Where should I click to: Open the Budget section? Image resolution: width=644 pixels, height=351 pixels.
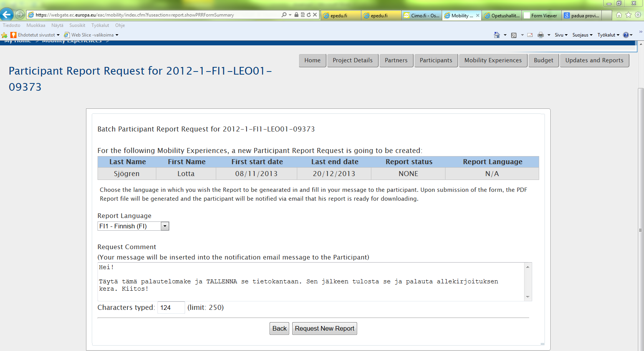pyautogui.click(x=543, y=60)
